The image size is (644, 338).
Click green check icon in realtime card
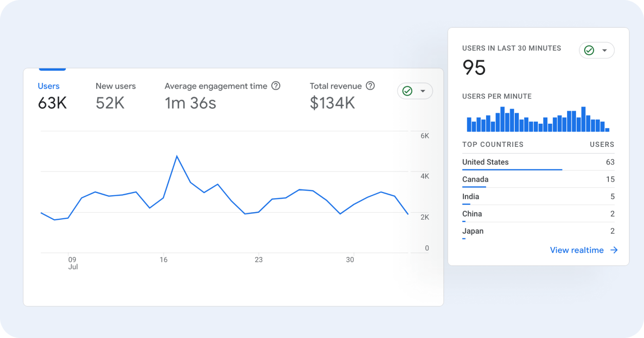(589, 50)
